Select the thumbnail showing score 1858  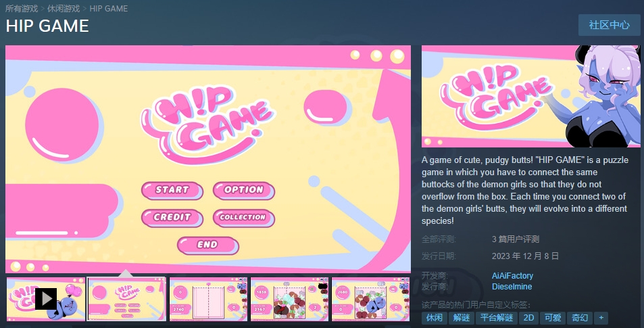pos(289,299)
